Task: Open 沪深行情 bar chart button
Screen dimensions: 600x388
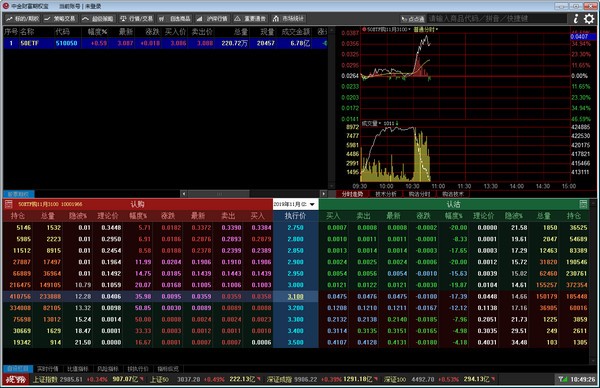Action: click(212, 18)
